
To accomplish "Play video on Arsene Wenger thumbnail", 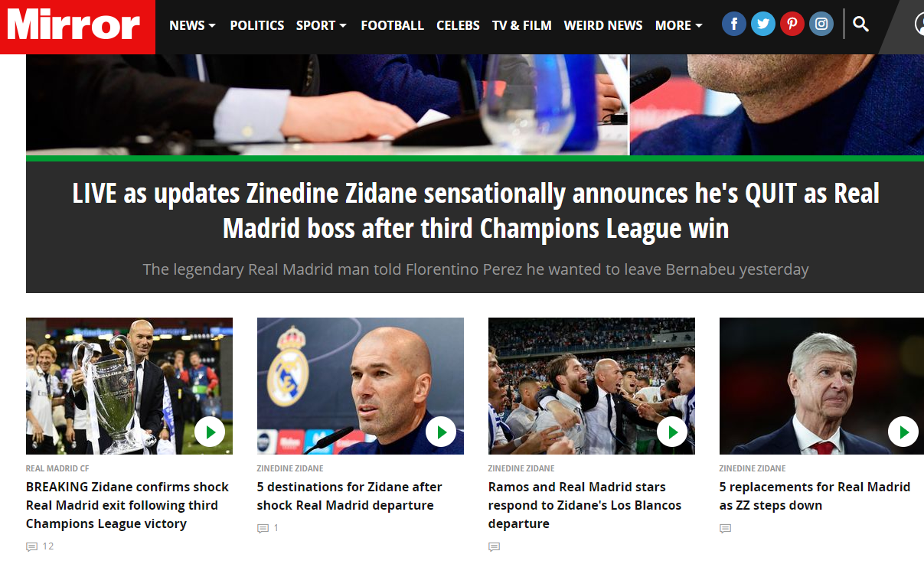I will [x=903, y=432].
